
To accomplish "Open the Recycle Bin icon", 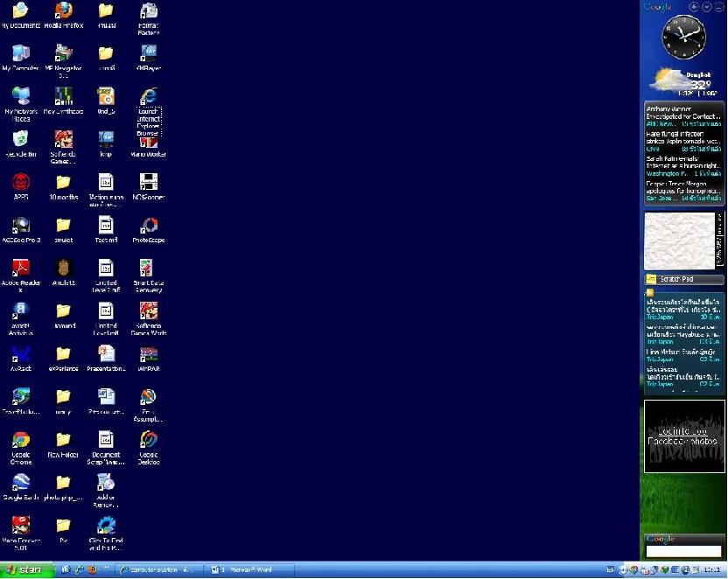I will pyautogui.click(x=21, y=139).
